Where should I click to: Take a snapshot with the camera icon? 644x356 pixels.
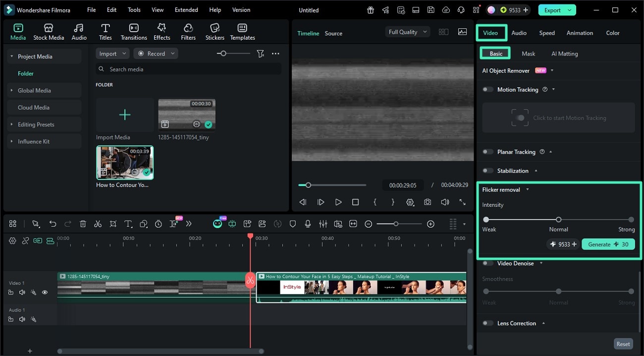pyautogui.click(x=427, y=202)
